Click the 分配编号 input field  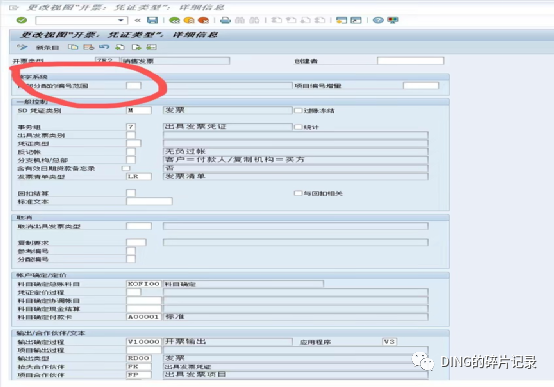[131, 259]
